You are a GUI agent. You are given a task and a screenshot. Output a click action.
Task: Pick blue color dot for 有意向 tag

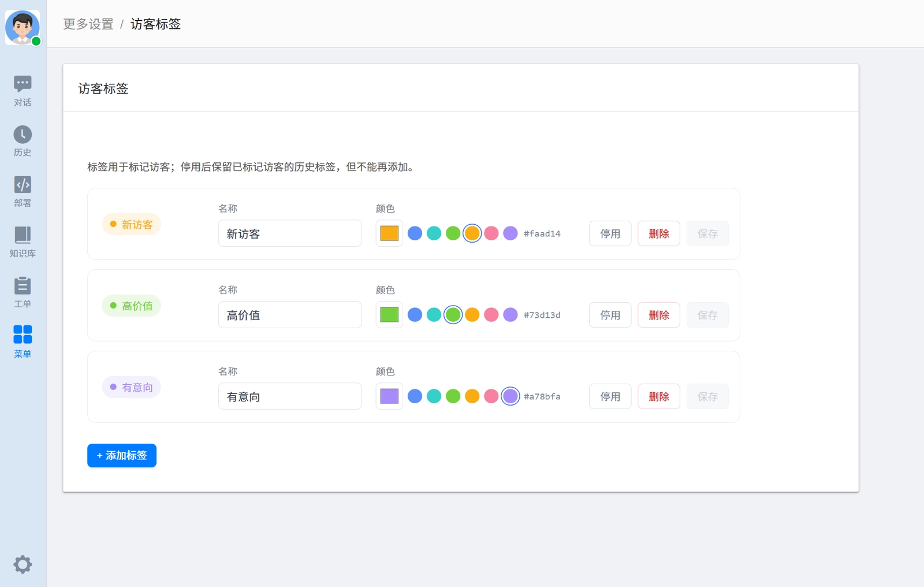coord(415,396)
